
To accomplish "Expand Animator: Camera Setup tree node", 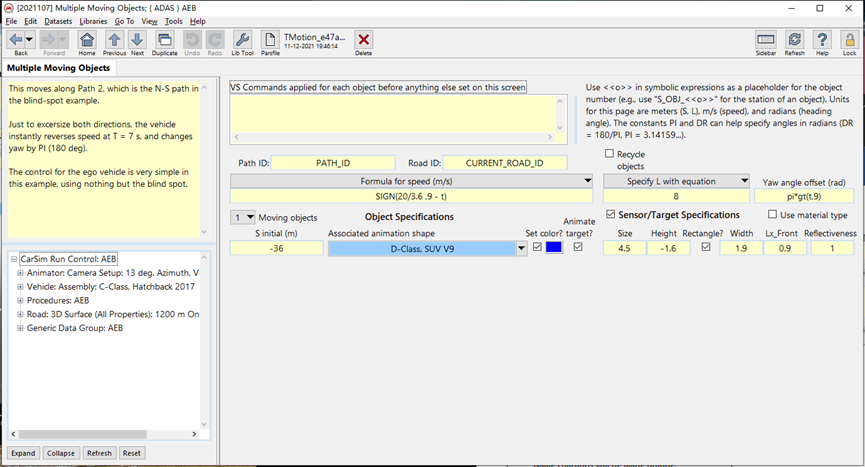I will coord(20,273).
